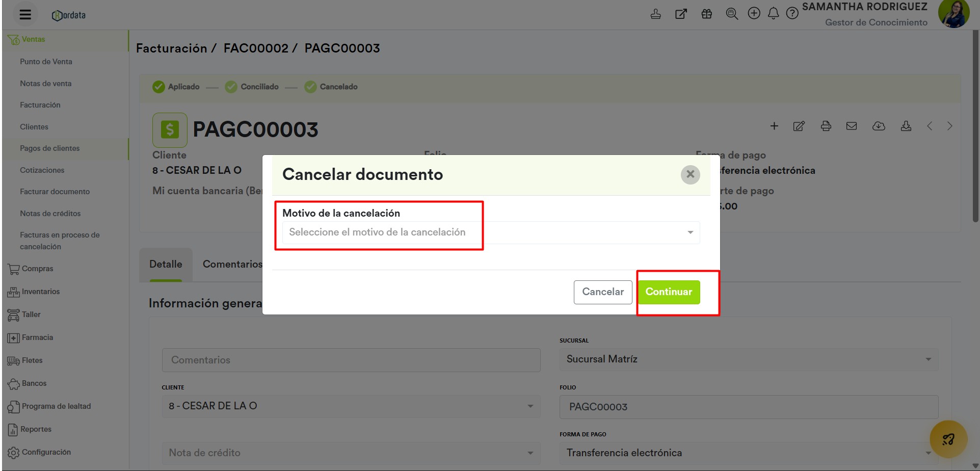
Task: Close the Cancelar documento dialog
Action: [690, 174]
